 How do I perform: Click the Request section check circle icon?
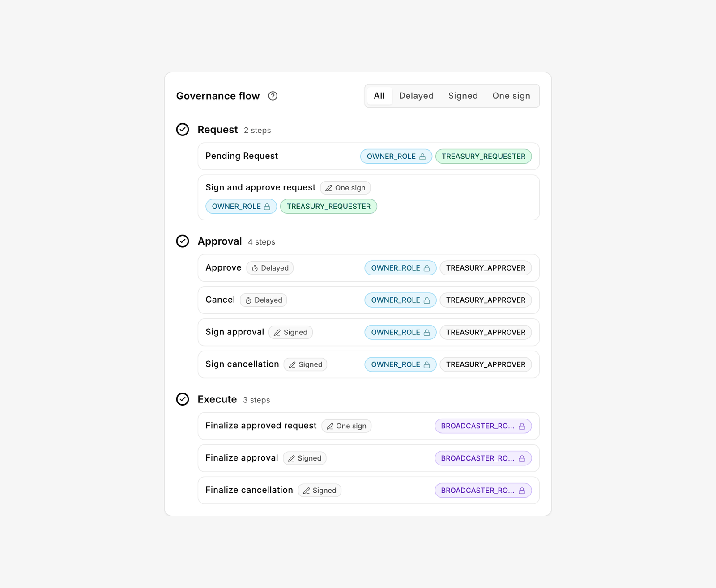[x=183, y=129]
